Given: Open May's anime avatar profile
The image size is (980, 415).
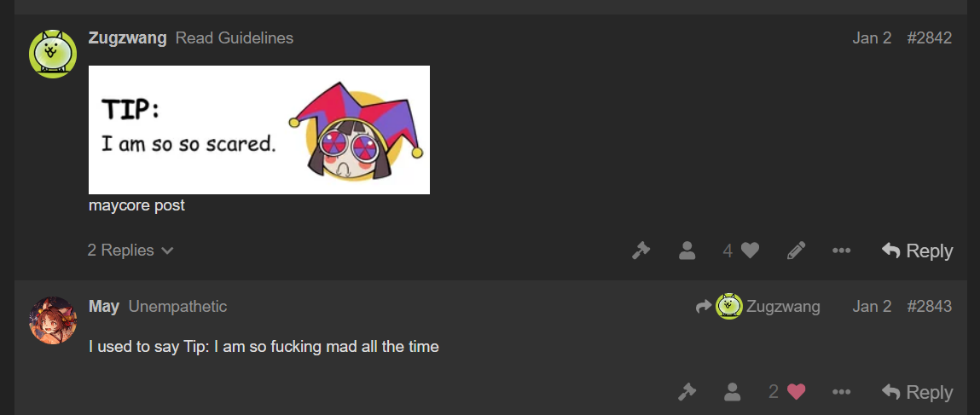Looking at the screenshot, I should click(53, 320).
